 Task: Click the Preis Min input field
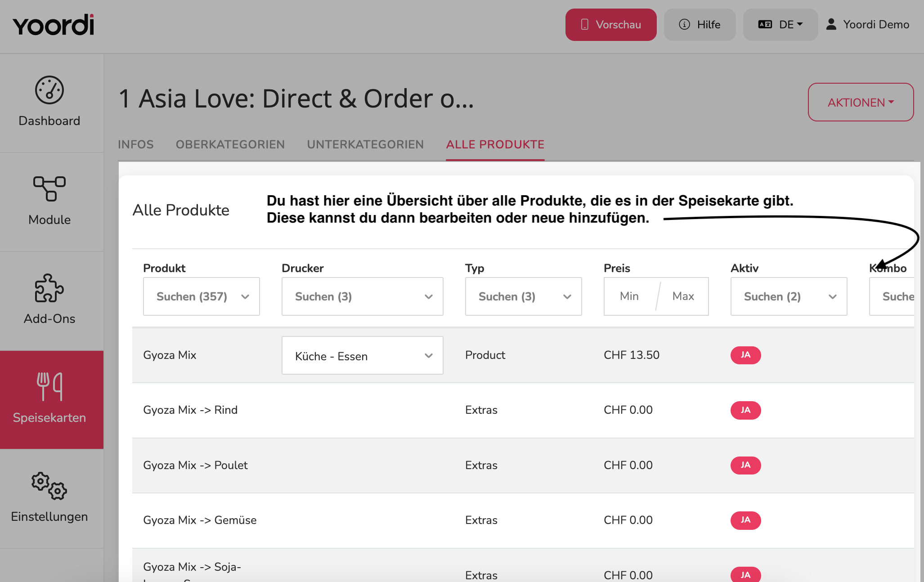pyautogui.click(x=630, y=296)
